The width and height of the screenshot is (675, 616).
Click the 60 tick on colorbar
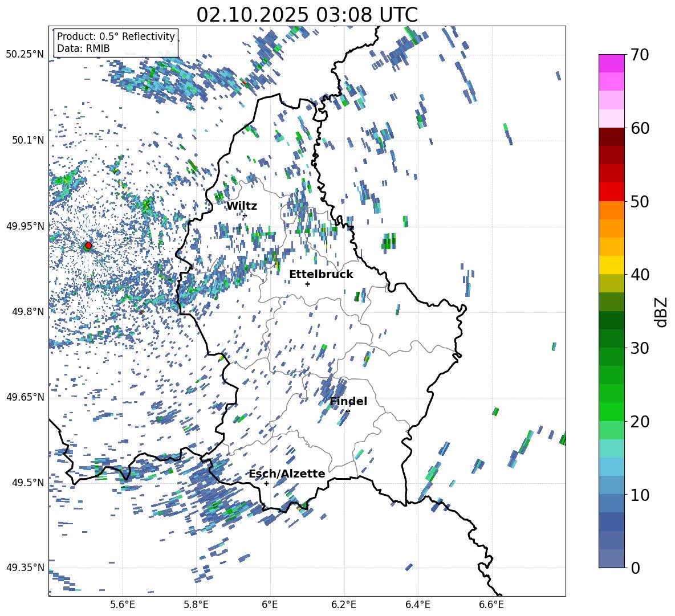[640, 128]
